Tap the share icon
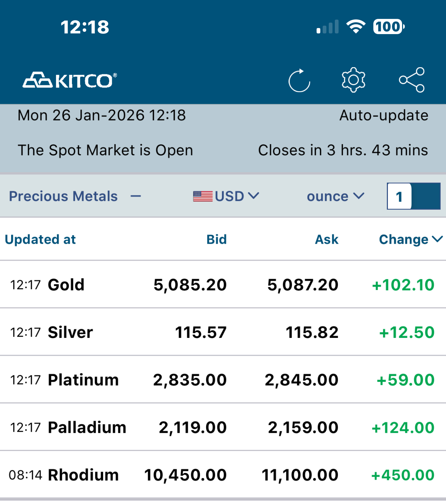446x504 pixels. click(412, 80)
